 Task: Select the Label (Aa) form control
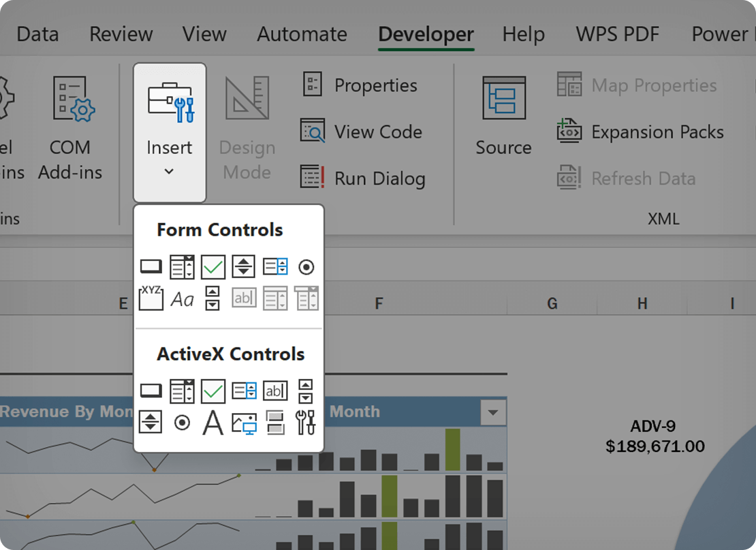coord(182,298)
